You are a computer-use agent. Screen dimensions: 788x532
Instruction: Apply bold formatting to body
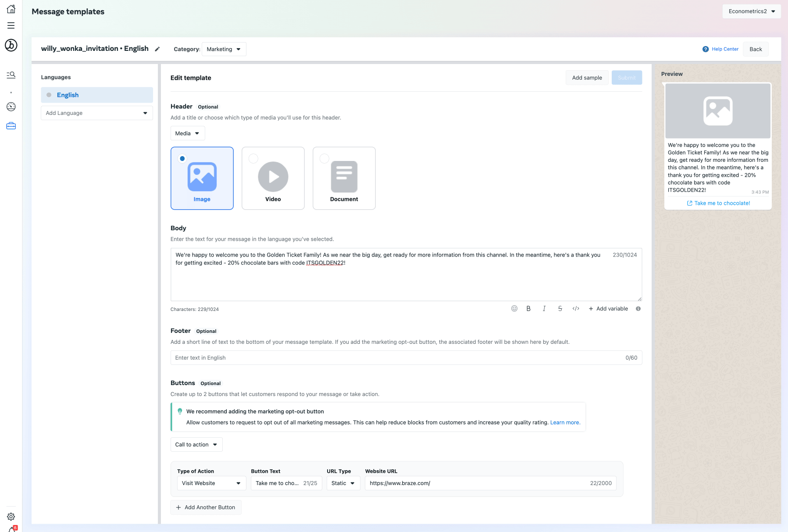pos(528,309)
